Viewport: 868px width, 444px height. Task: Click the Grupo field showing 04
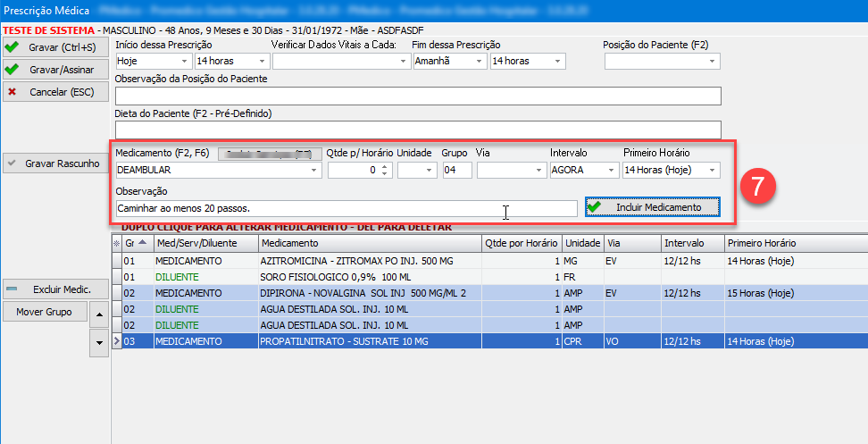(456, 170)
